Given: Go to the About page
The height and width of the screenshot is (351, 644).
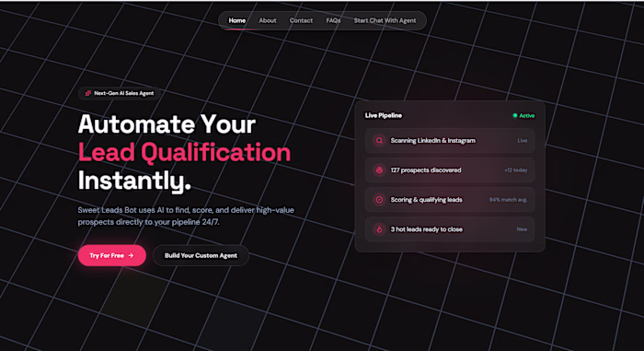Looking at the screenshot, I should [268, 20].
